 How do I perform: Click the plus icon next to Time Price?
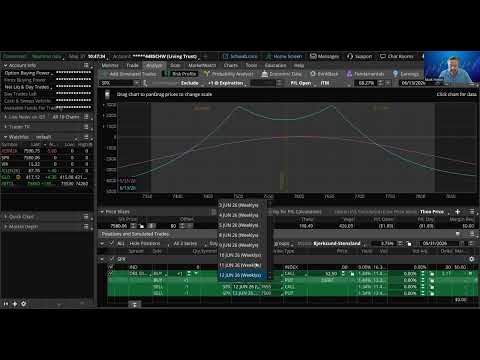pyautogui.click(x=457, y=212)
